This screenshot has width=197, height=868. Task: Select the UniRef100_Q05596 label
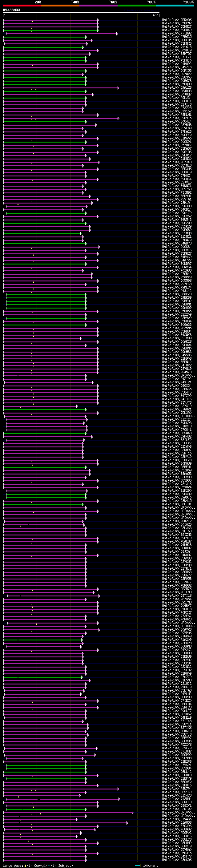[x=177, y=281]
